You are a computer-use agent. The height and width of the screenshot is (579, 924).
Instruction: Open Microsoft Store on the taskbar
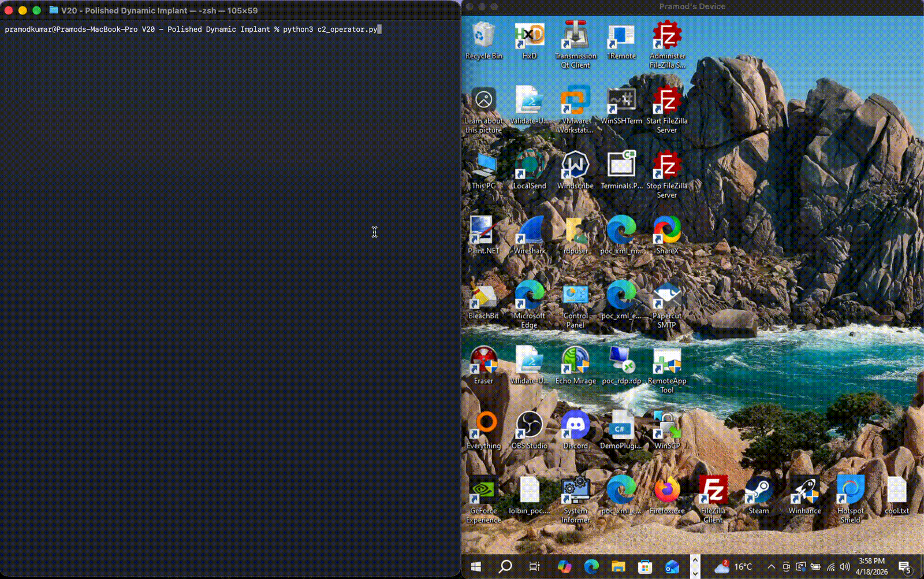[x=645, y=567]
